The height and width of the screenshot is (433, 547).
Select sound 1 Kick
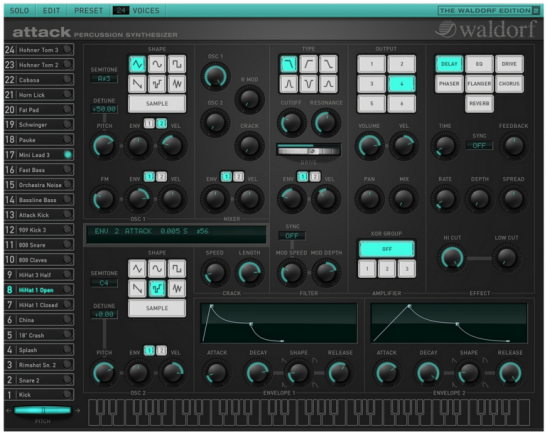coord(39,395)
